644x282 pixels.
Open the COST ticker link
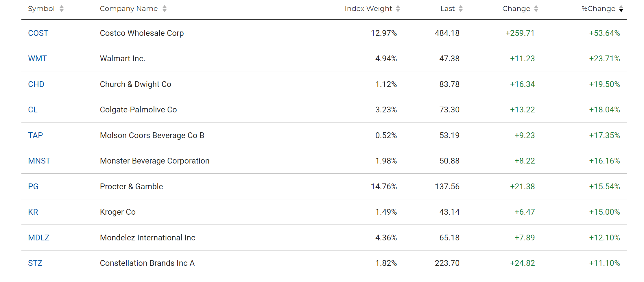tap(38, 33)
